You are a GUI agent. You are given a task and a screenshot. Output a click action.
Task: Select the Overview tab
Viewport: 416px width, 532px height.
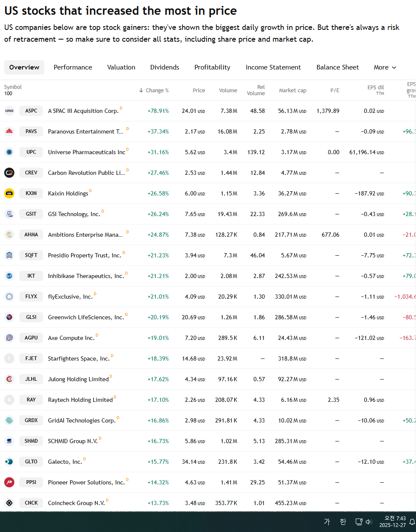[x=24, y=67]
